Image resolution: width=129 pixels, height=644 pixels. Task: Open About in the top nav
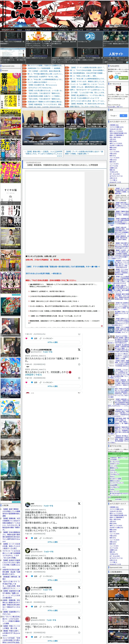[x=20, y=30]
